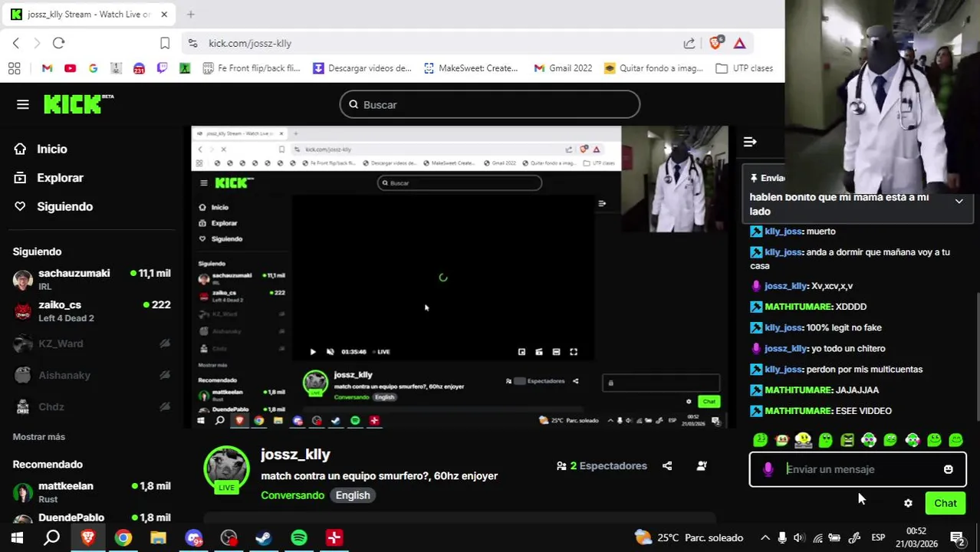
Task: Close the jossz_klly Stream tab
Action: (163, 14)
